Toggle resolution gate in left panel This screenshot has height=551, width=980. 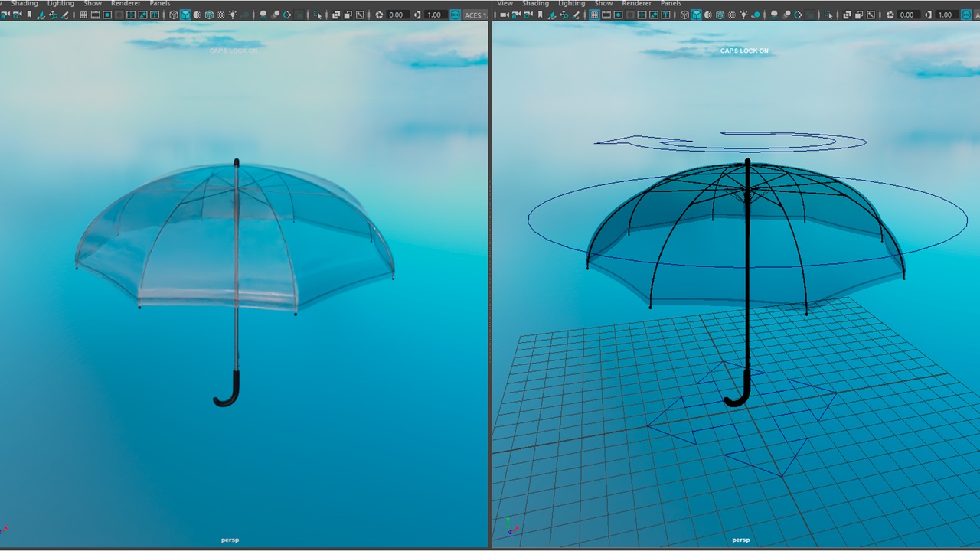click(107, 15)
